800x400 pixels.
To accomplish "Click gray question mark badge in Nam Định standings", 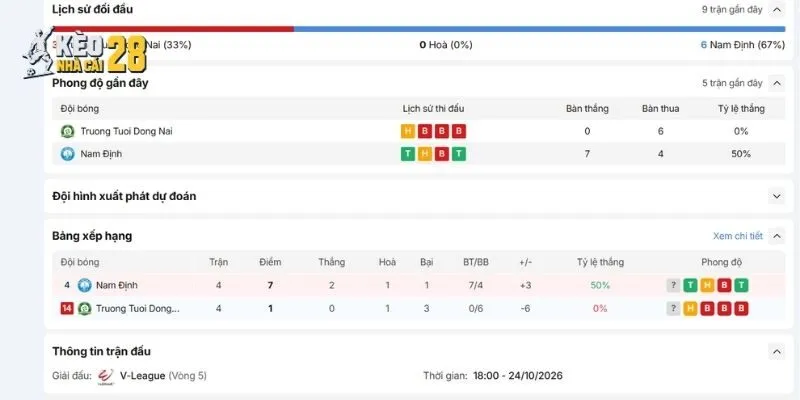I will [673, 285].
